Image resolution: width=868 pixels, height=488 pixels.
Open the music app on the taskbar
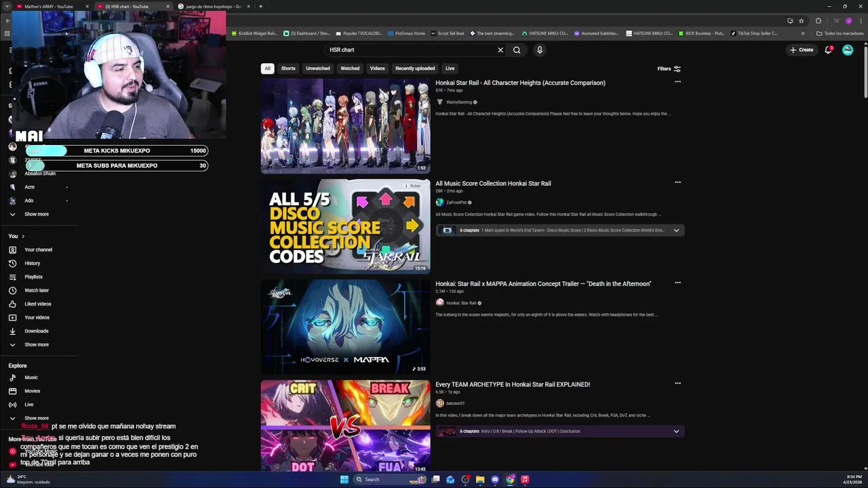(525, 479)
